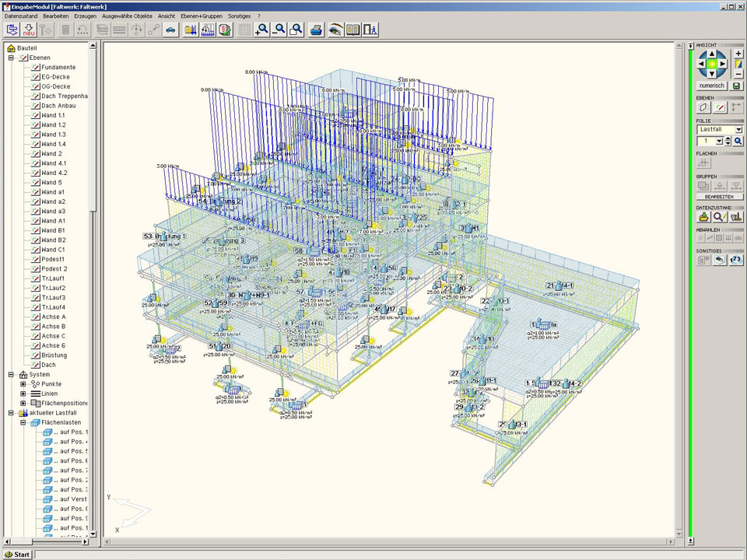The width and height of the screenshot is (747, 560).
Task: Collapse the Ebenen tree node
Action: (12, 58)
